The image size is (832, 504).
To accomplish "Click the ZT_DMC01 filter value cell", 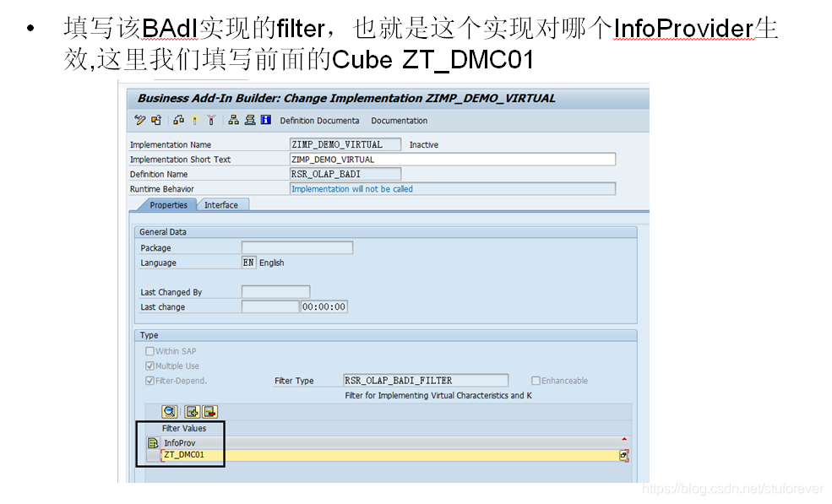I will coord(389,455).
